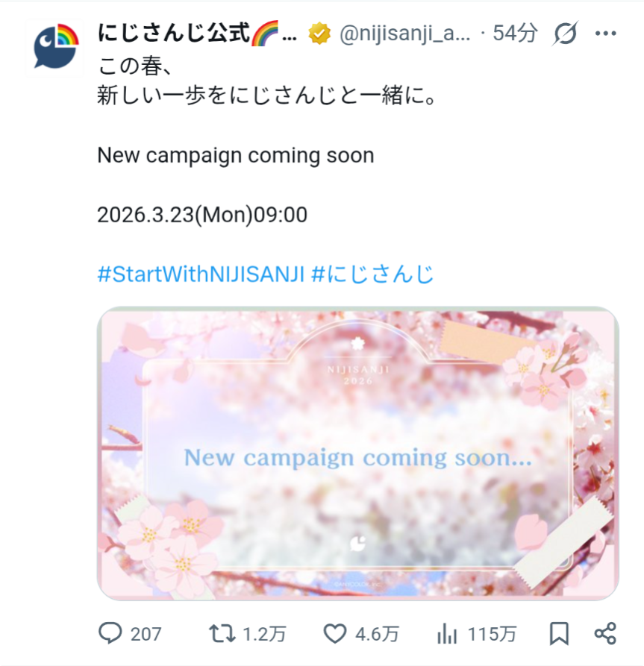Click the retweet arrows icon
This screenshot has height=666, width=644.
pyautogui.click(x=222, y=633)
